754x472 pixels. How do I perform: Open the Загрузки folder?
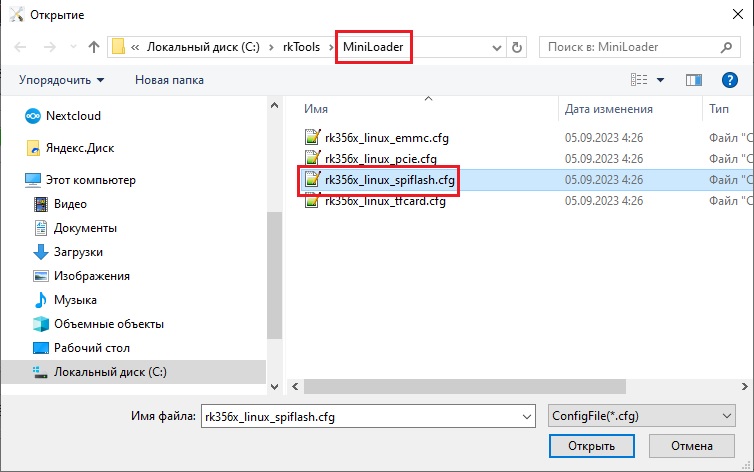pos(78,252)
